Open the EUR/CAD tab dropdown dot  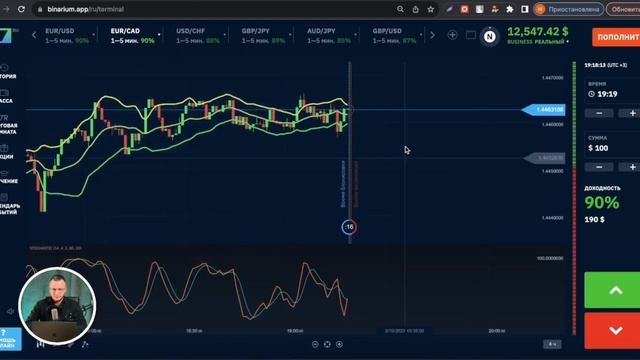[159, 35]
